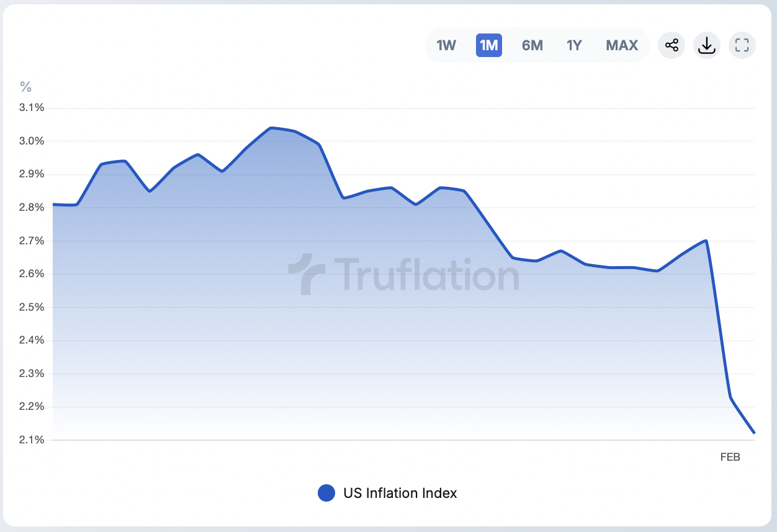Viewport: 777px width, 532px height.
Task: Click the line's starting point at left edge
Action: point(53,204)
